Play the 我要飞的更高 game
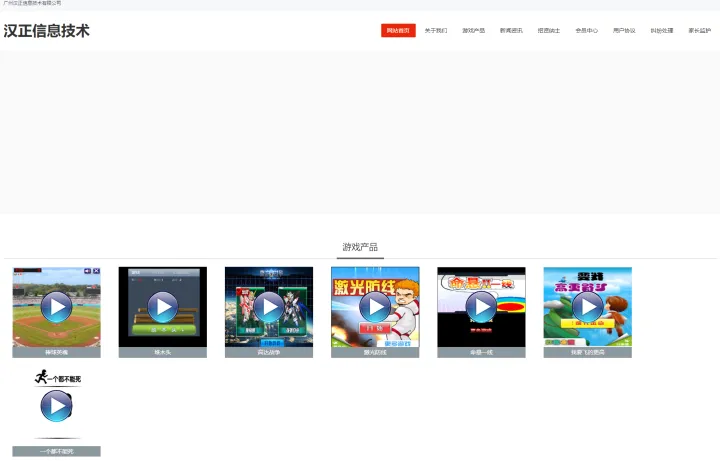Image resolution: width=720 pixels, height=467 pixels. tap(588, 307)
